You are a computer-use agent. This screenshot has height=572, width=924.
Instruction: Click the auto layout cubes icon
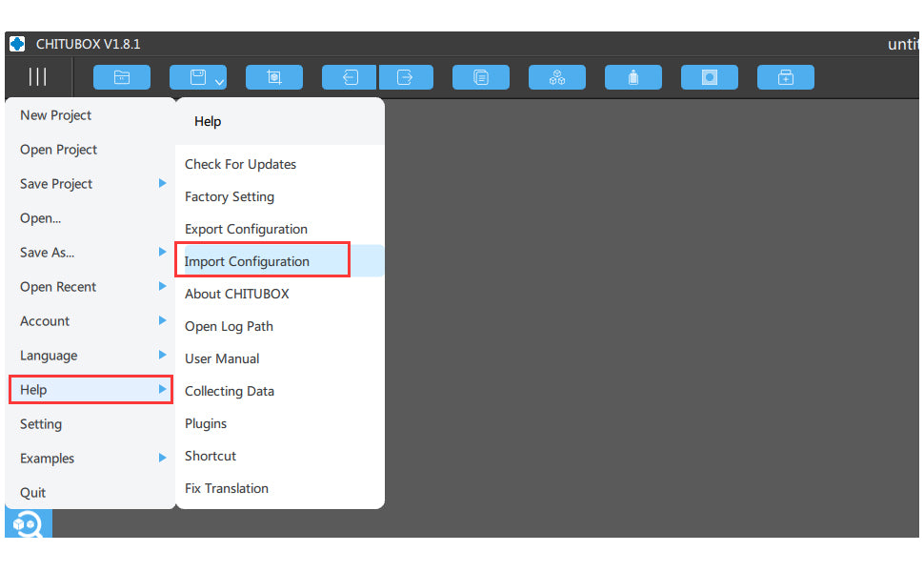coord(557,77)
